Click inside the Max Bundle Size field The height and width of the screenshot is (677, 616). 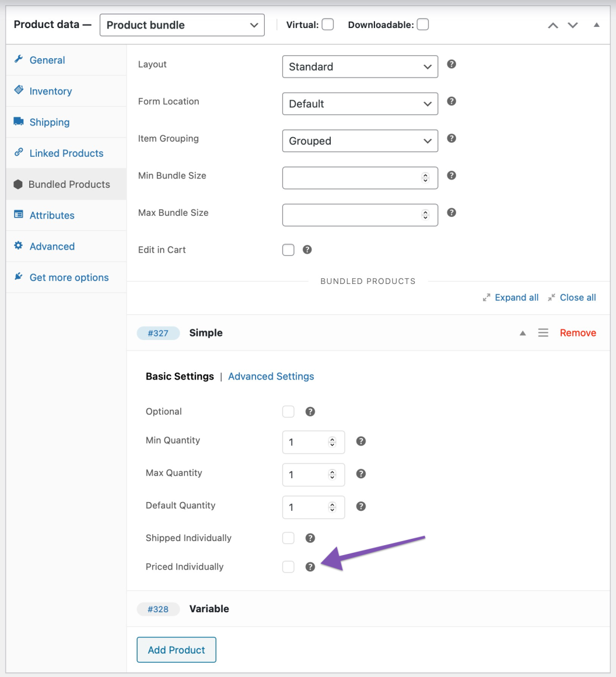pyautogui.click(x=350, y=215)
